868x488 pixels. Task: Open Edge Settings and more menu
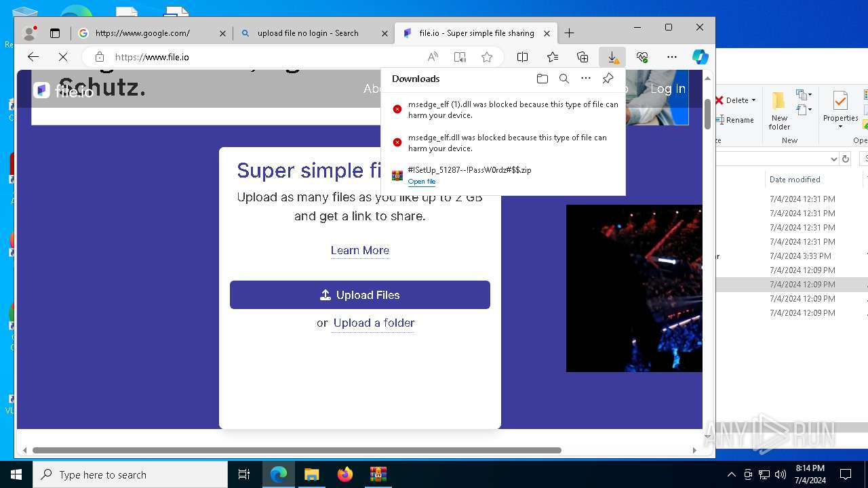(672, 57)
